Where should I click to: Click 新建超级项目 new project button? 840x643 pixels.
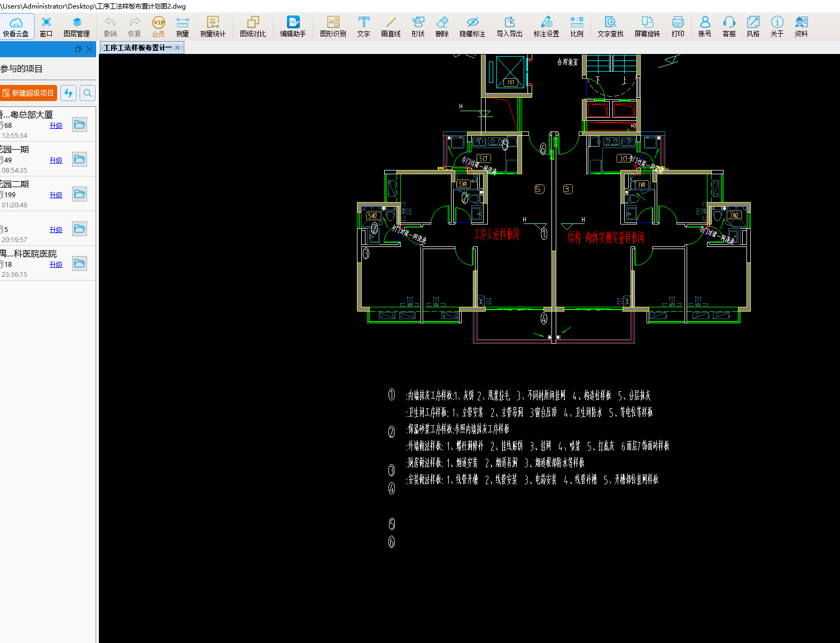(28, 93)
